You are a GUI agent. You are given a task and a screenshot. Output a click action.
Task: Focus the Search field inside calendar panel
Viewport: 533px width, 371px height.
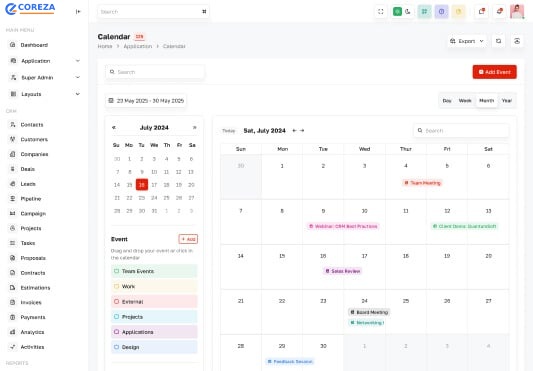(461, 131)
